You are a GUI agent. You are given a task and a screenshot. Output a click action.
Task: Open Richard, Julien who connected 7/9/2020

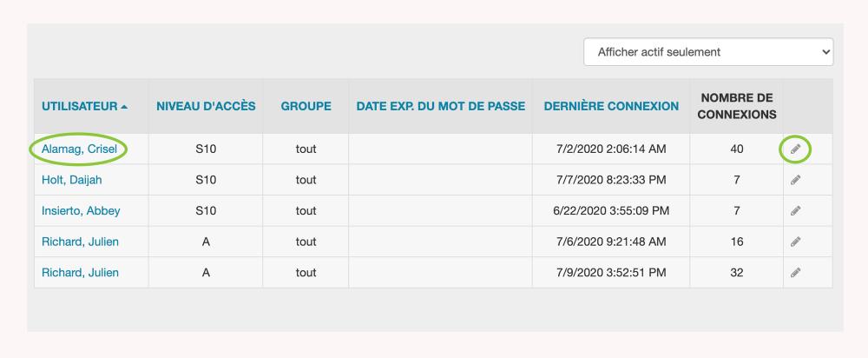[80, 273]
